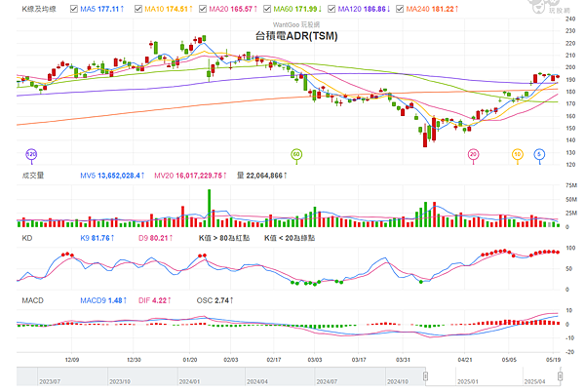
Task: Click the MACD section label
Action: 32,300
